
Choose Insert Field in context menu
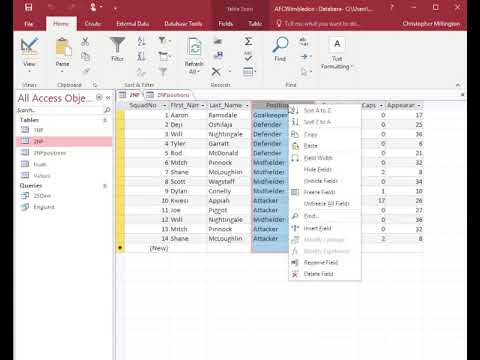tap(325, 228)
